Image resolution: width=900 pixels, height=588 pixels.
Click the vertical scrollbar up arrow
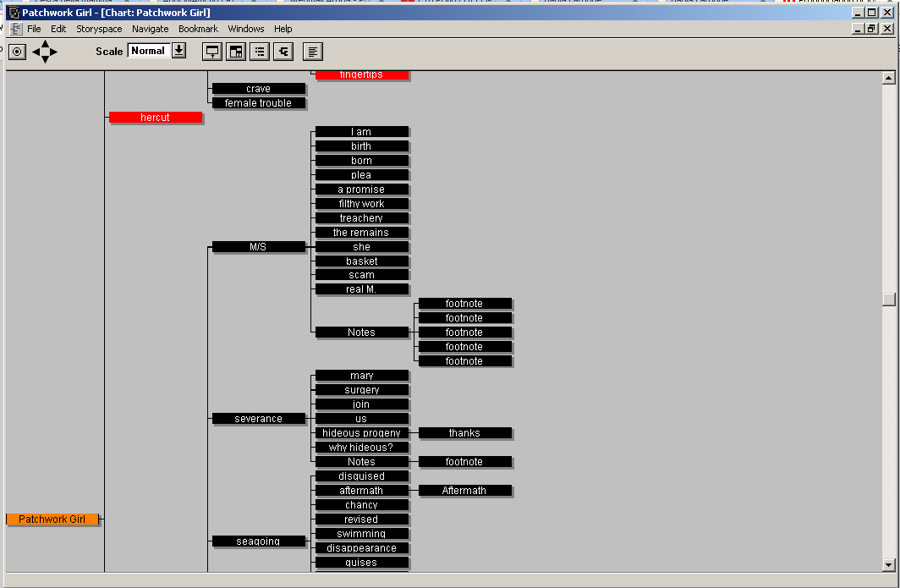click(888, 78)
